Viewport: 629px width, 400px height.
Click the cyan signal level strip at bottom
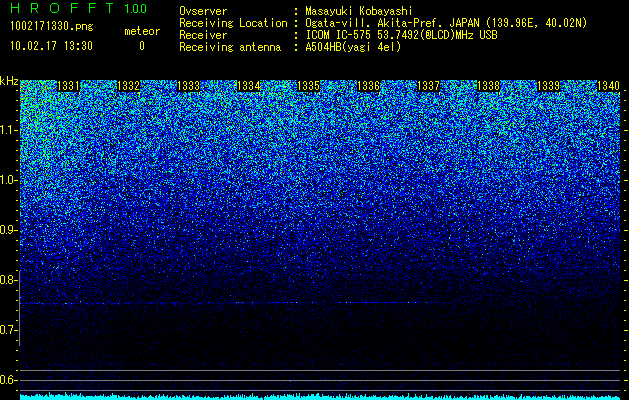320,397
